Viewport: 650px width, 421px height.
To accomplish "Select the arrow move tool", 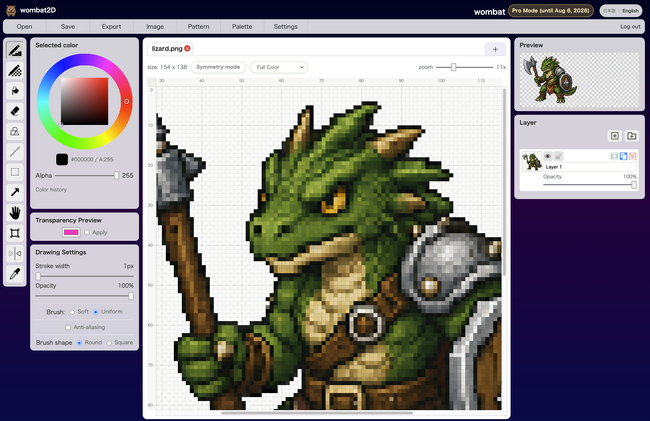I will 15,192.
